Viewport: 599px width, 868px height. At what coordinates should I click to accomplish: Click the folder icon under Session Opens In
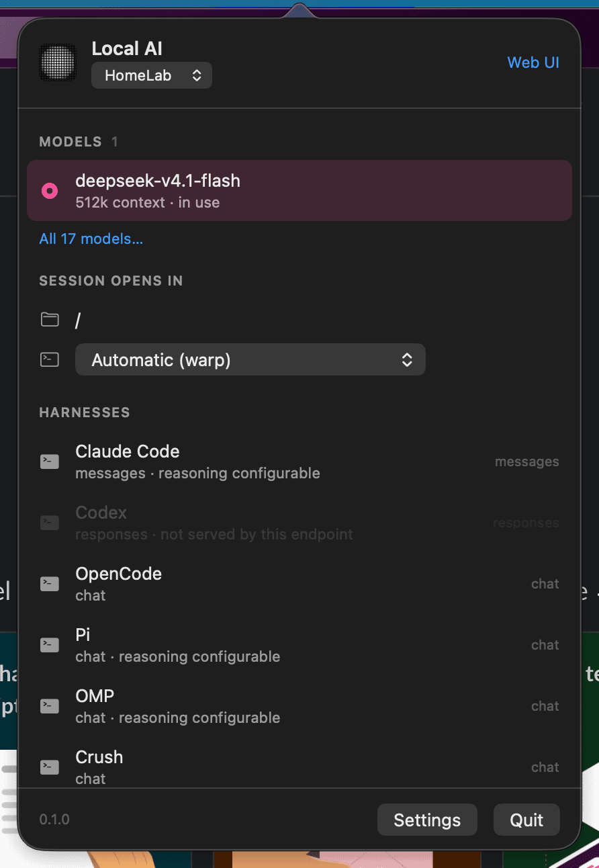(x=50, y=320)
